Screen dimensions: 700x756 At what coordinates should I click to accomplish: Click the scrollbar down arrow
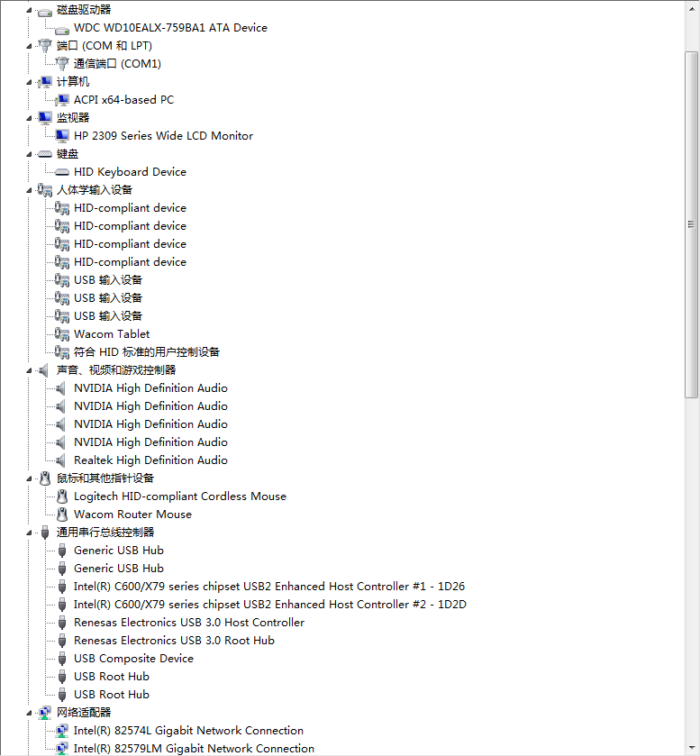pyautogui.click(x=691, y=747)
